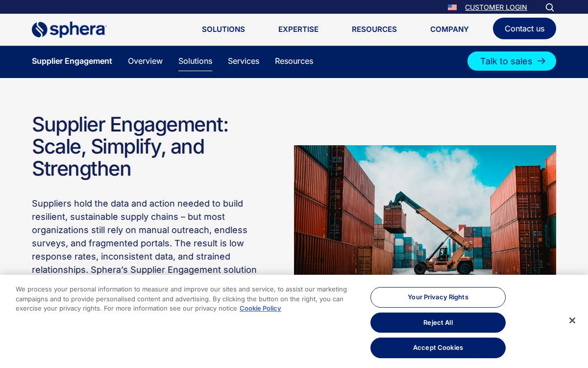The image size is (588, 368).
Task: Switch to the Overview tab
Action: click(145, 61)
